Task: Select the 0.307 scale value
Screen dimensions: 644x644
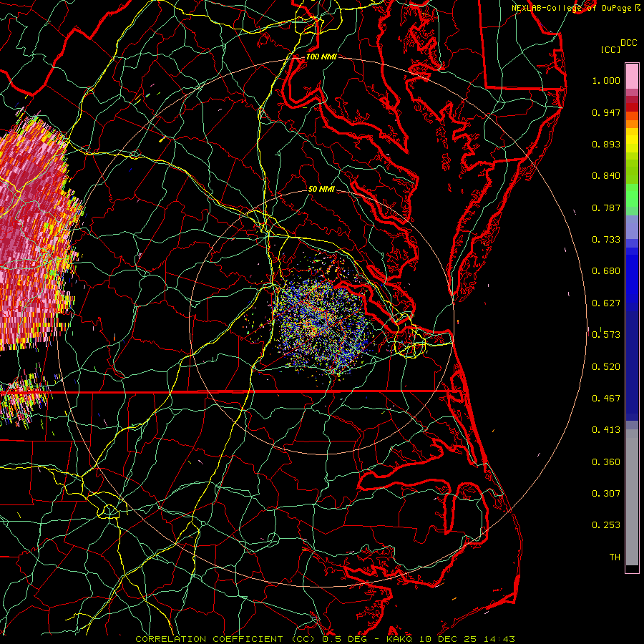Action: point(606,494)
